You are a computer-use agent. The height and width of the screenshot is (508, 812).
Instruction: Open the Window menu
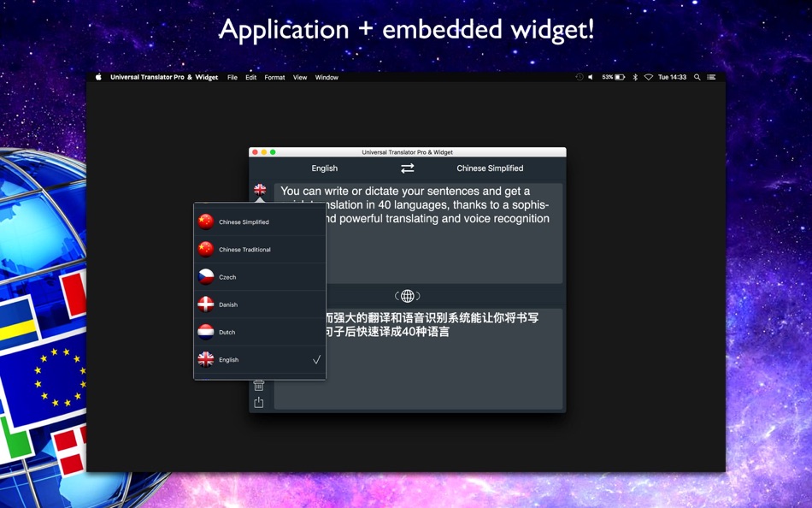pyautogui.click(x=327, y=77)
